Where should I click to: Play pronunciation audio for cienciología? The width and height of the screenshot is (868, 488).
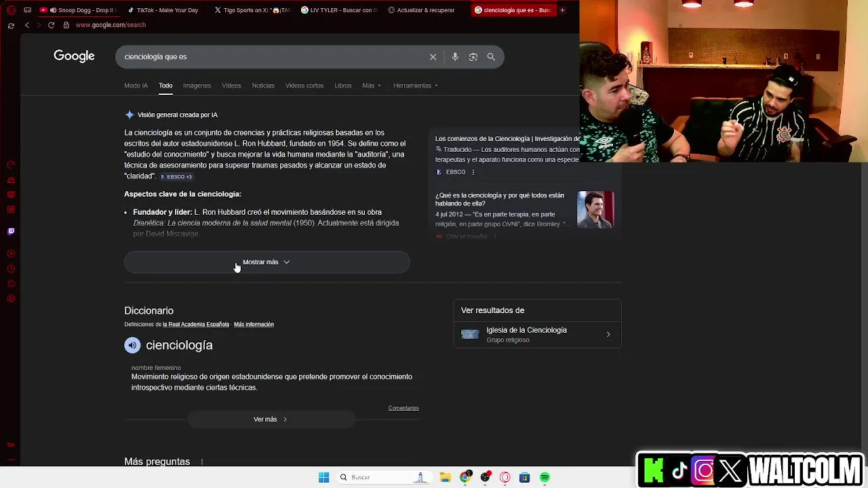(132, 345)
